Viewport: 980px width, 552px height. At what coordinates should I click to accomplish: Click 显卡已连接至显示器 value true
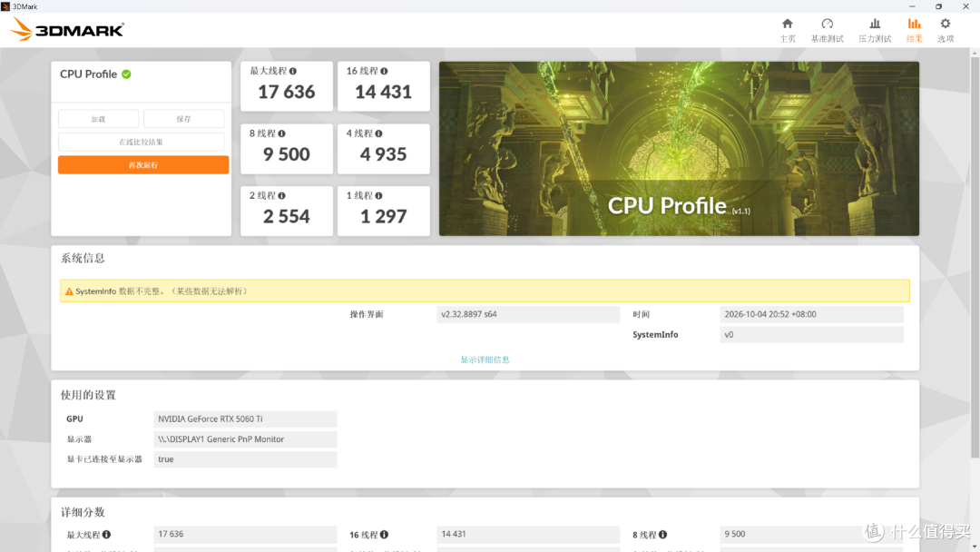point(245,458)
